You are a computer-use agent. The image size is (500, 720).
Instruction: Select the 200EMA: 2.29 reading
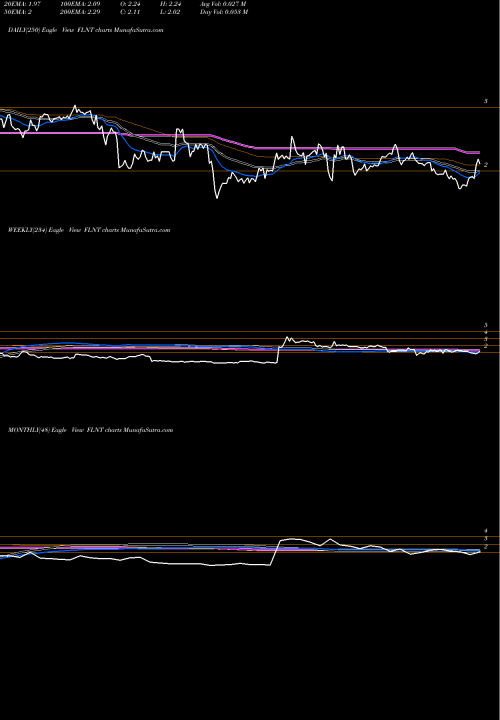pyautogui.click(x=80, y=12)
